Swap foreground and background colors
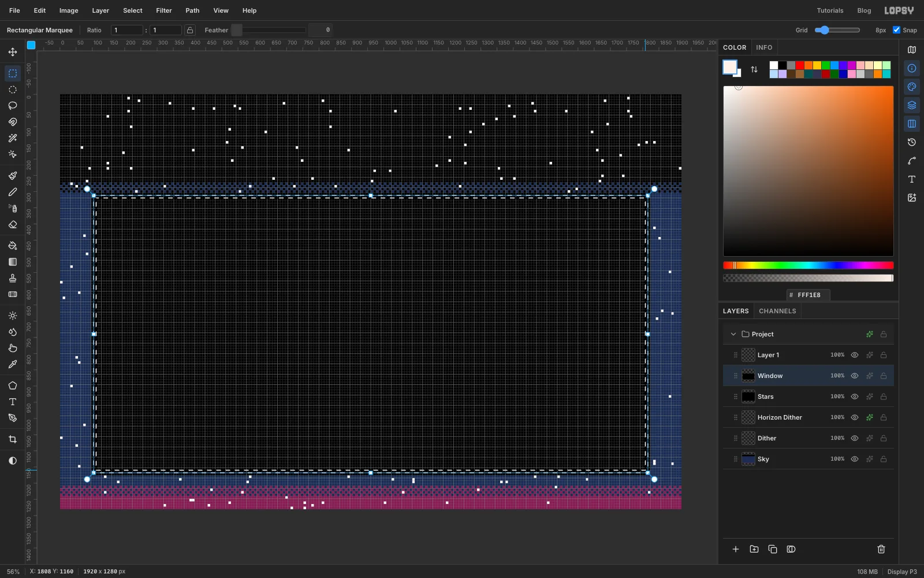 coord(754,69)
